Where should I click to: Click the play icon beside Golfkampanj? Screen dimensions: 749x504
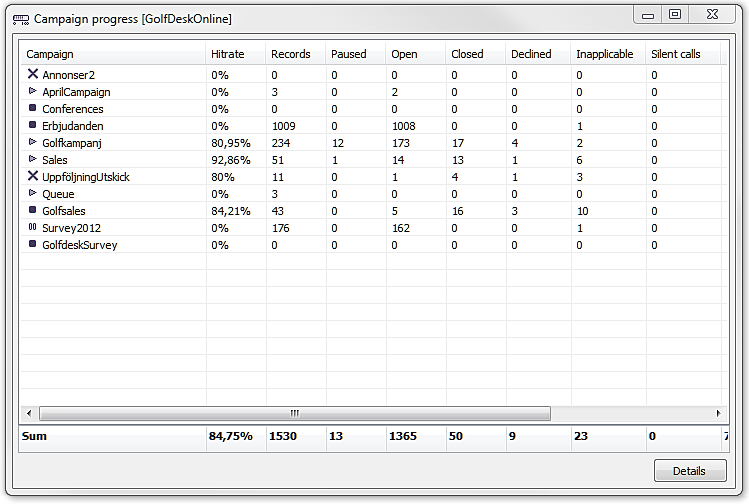pyautogui.click(x=32, y=142)
